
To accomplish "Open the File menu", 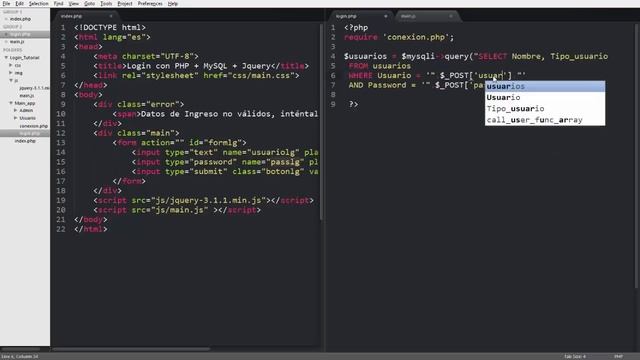I will coord(6,3).
